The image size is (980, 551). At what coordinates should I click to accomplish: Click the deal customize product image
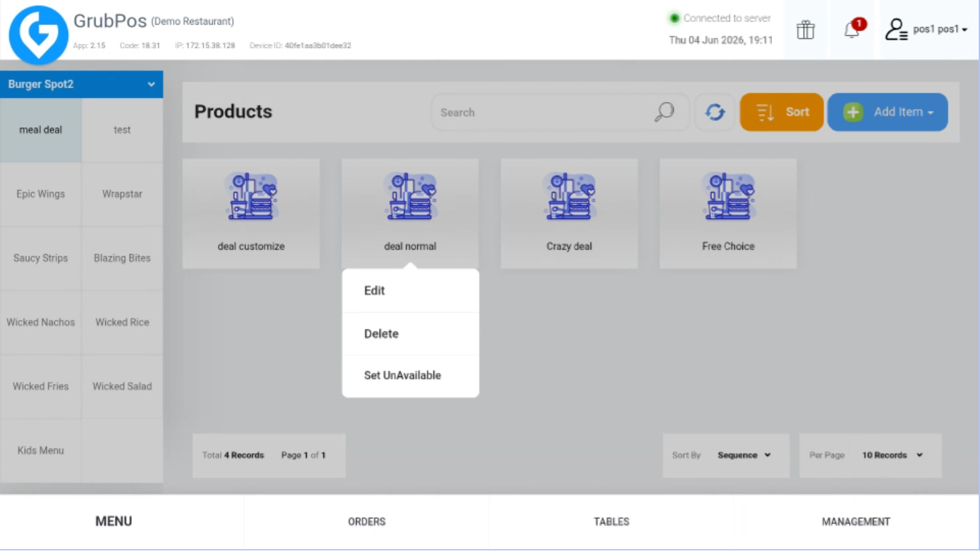(x=251, y=196)
